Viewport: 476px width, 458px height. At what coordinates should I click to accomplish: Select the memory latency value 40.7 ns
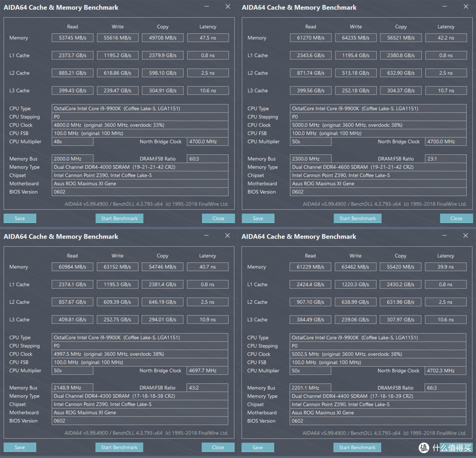click(x=208, y=267)
